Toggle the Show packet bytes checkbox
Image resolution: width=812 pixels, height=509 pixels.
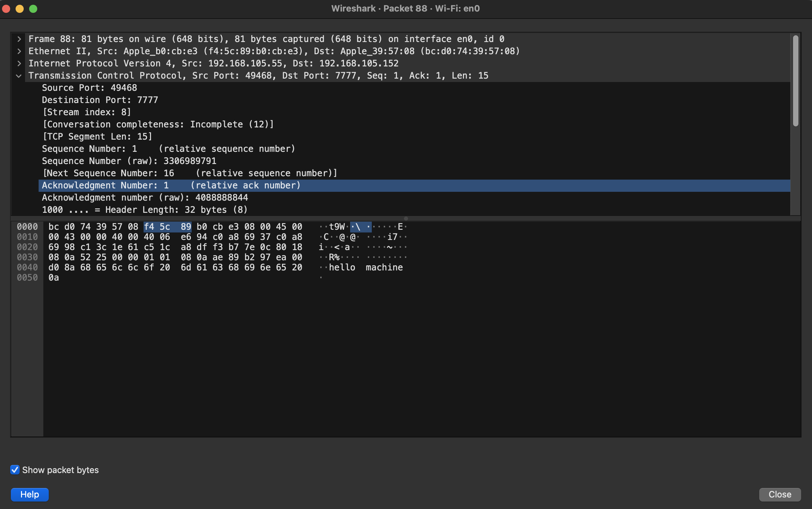point(15,470)
